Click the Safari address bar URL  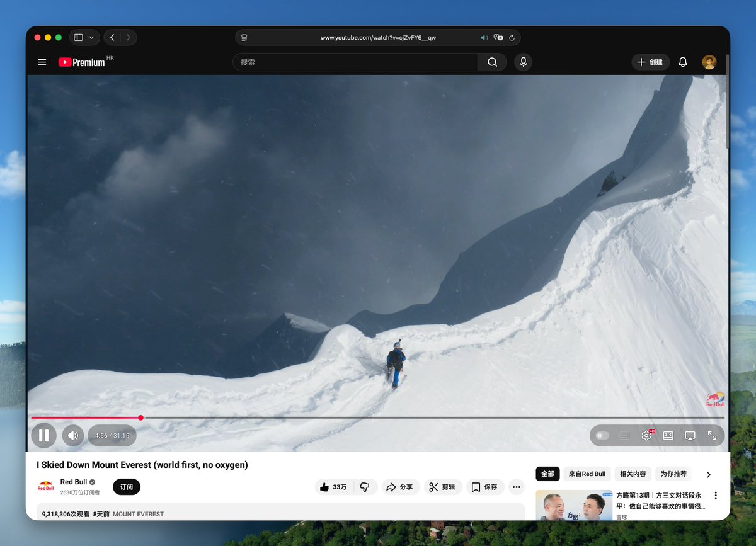coord(378,38)
